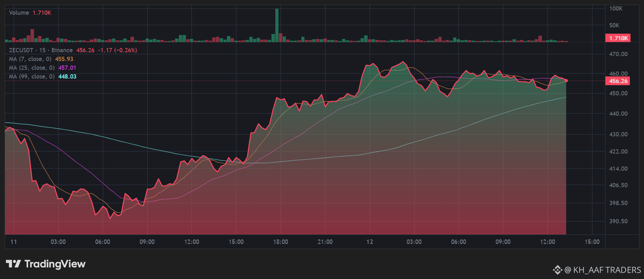Click the date label 12 on time axis

tap(370, 242)
